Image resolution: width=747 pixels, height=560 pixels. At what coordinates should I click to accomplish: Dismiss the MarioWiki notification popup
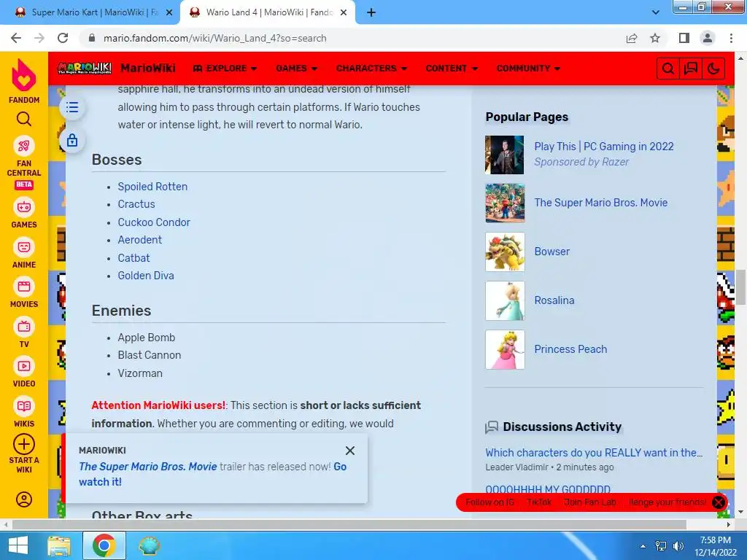(350, 451)
